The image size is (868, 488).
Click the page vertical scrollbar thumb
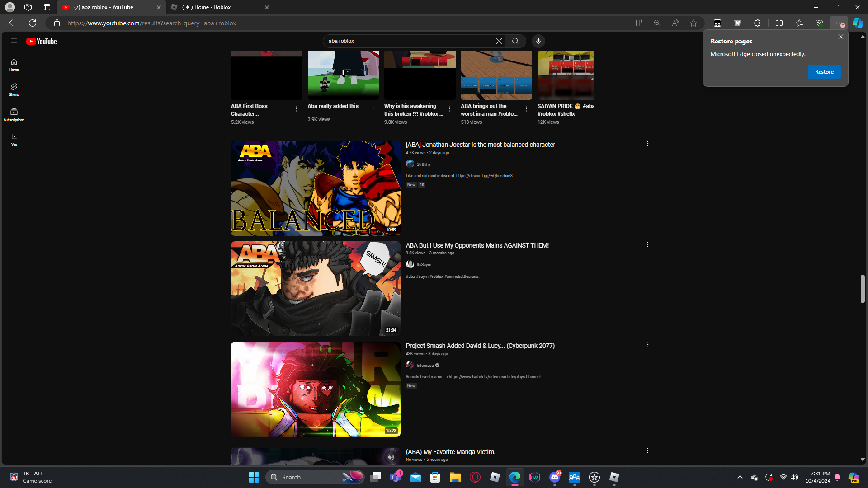pos(863,289)
